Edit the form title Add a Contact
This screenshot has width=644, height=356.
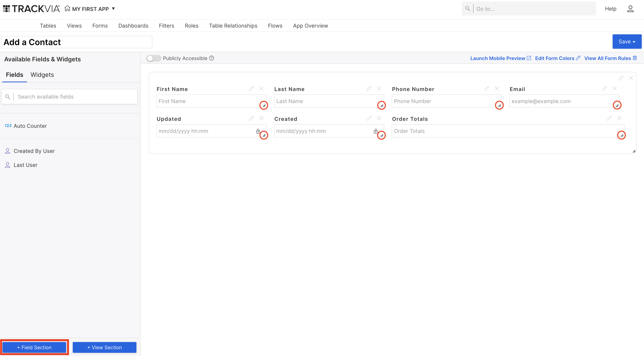[77, 42]
